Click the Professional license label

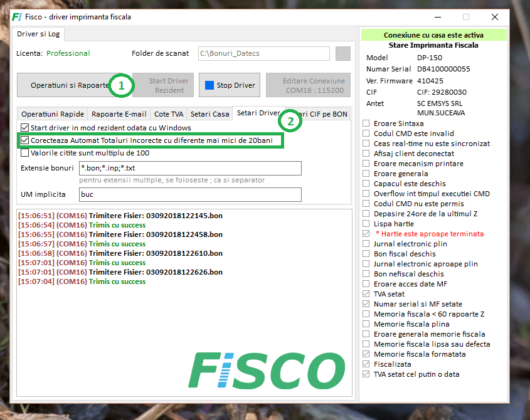coord(68,53)
